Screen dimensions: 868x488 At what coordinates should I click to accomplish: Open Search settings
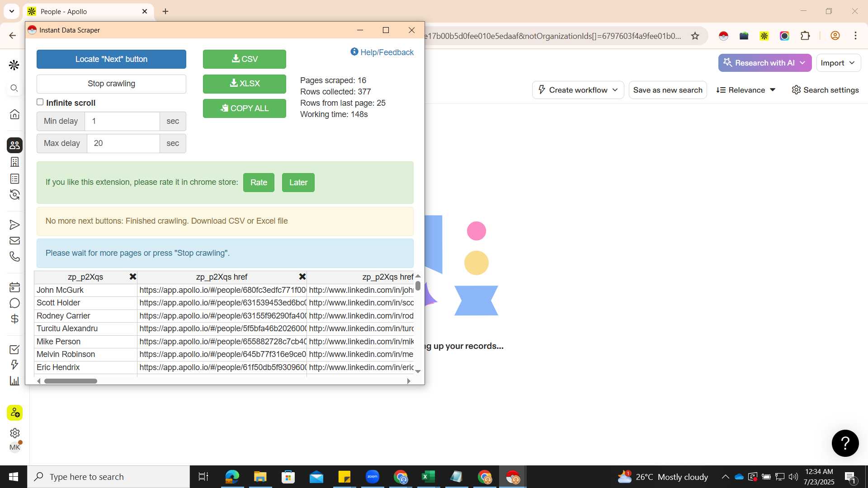(825, 90)
